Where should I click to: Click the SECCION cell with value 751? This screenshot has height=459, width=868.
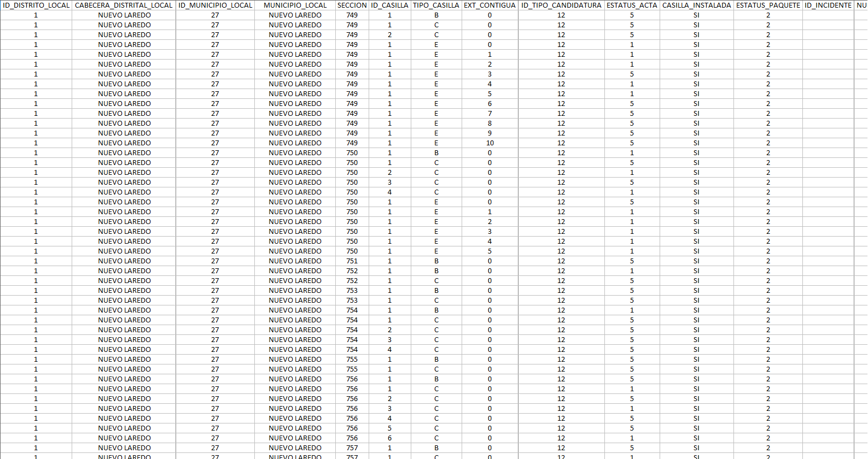click(x=352, y=261)
